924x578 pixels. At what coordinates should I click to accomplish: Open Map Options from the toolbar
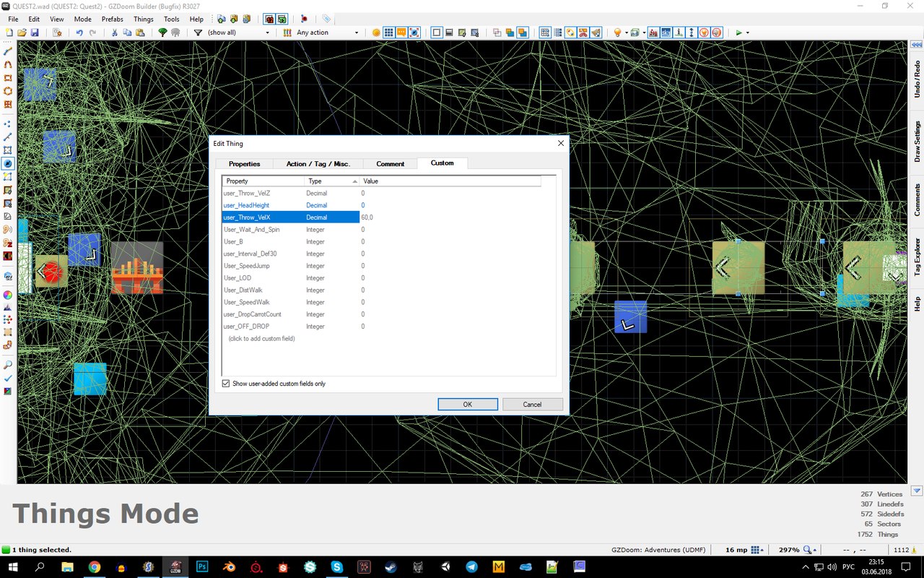[x=57, y=33]
